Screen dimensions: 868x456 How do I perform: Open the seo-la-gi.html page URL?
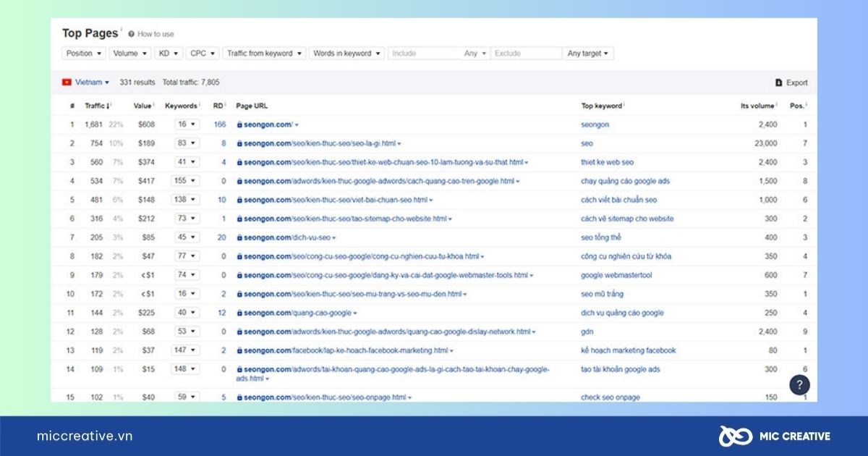(320, 143)
